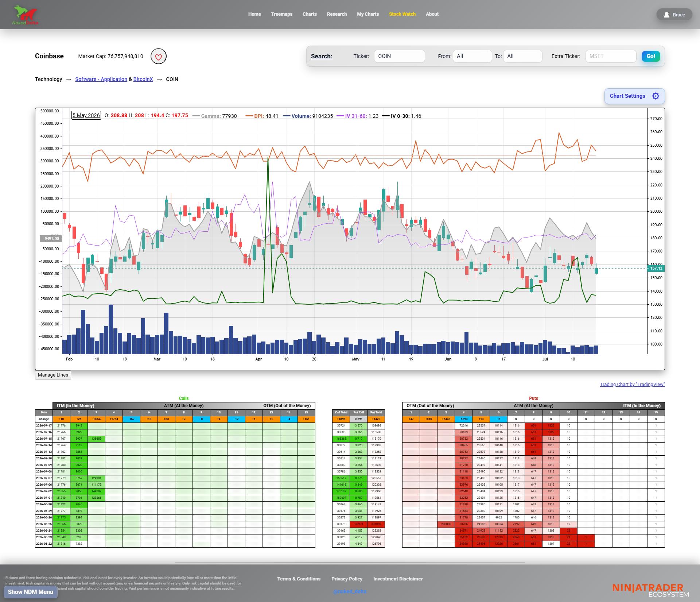The width and height of the screenshot is (700, 602).
Task: Click the NakedDelta bull-and-bear logo
Action: click(x=25, y=15)
